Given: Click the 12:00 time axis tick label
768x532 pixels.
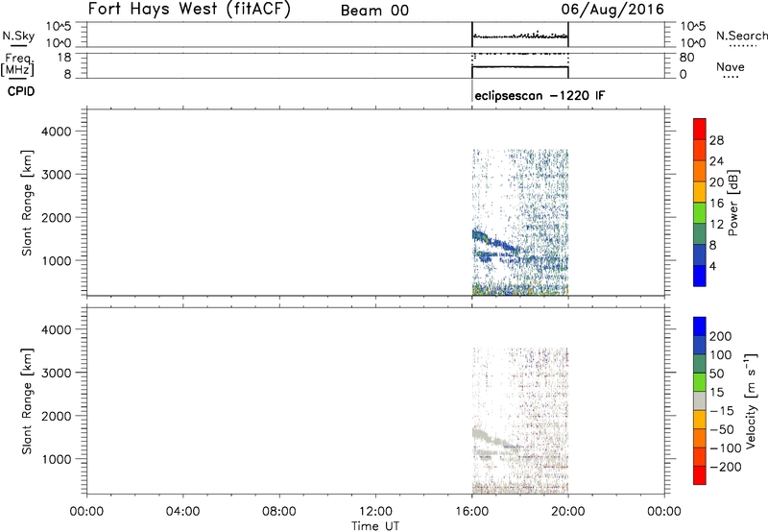Looking at the screenshot, I should (375, 512).
